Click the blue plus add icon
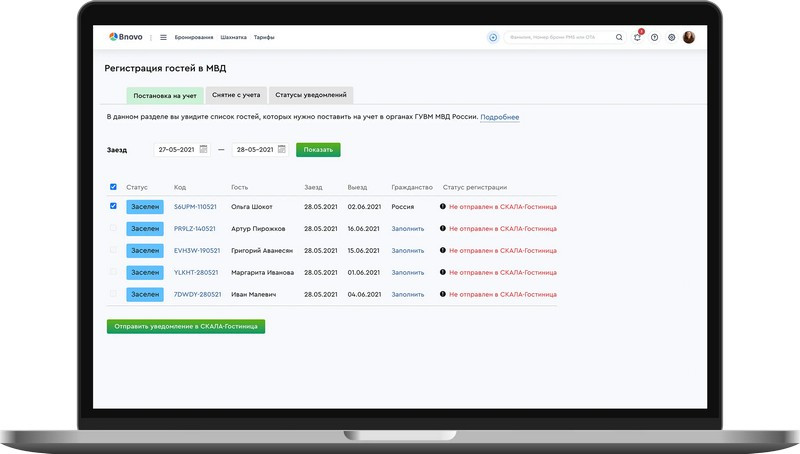The width and height of the screenshot is (800, 454). 492,37
